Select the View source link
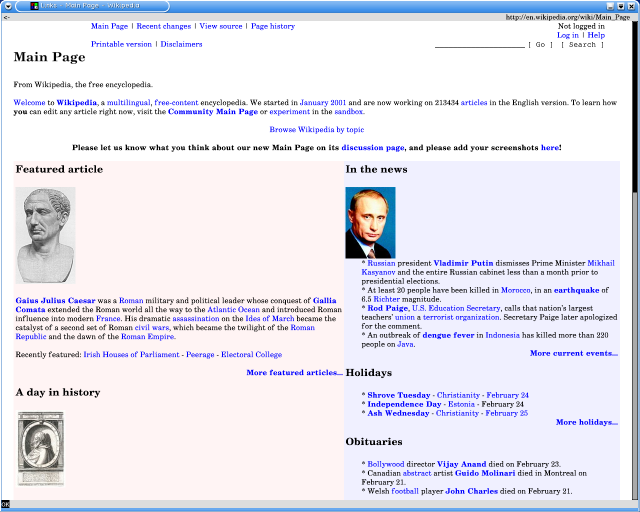 point(220,26)
